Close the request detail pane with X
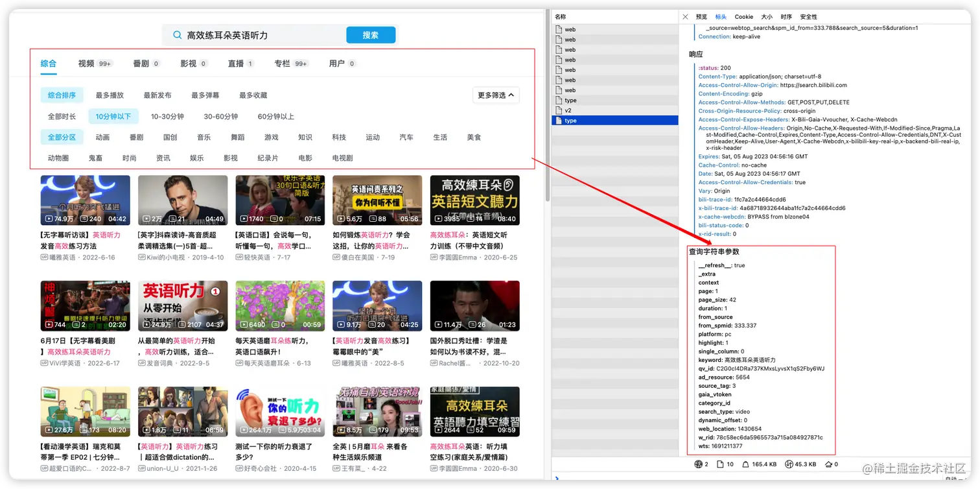 (x=686, y=17)
